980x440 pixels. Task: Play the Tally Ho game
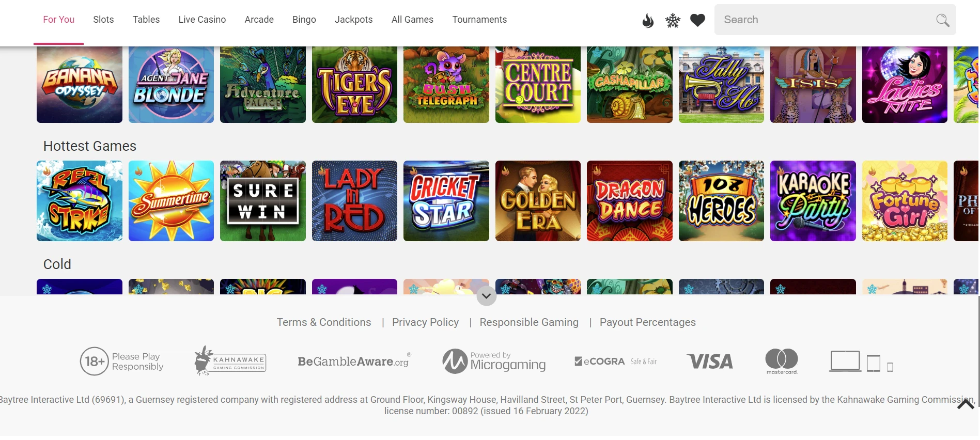[721, 85]
